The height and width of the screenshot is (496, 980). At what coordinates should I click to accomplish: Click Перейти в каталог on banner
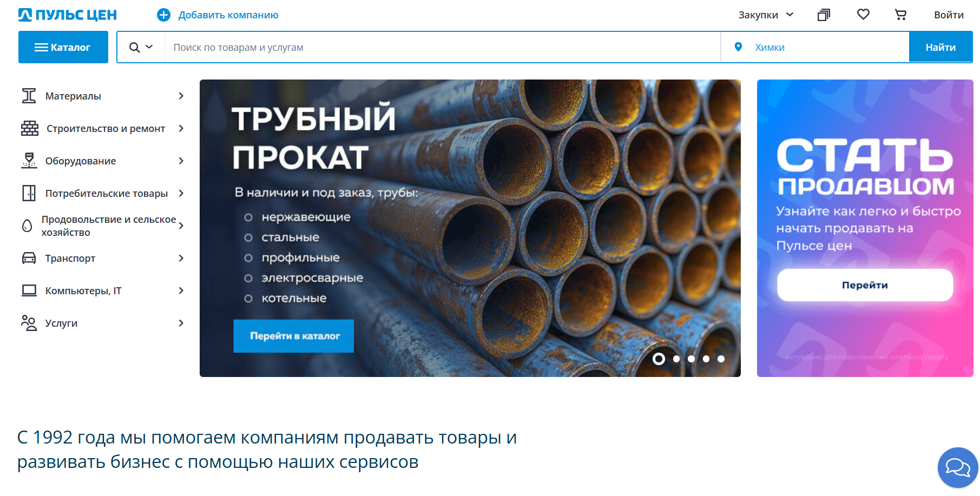tap(294, 336)
